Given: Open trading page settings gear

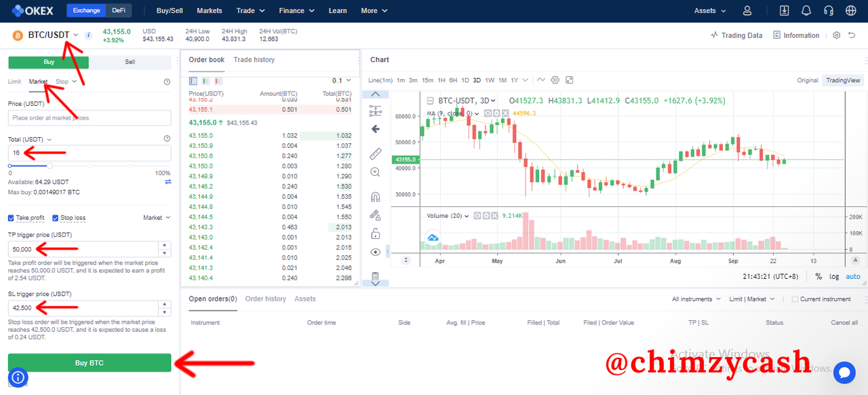Looking at the screenshot, I should click(836, 35).
